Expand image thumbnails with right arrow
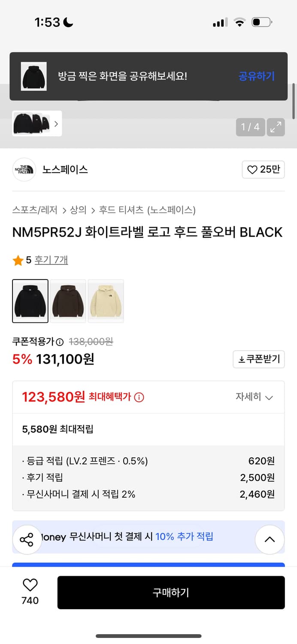The width and height of the screenshot is (297, 644). click(x=56, y=124)
